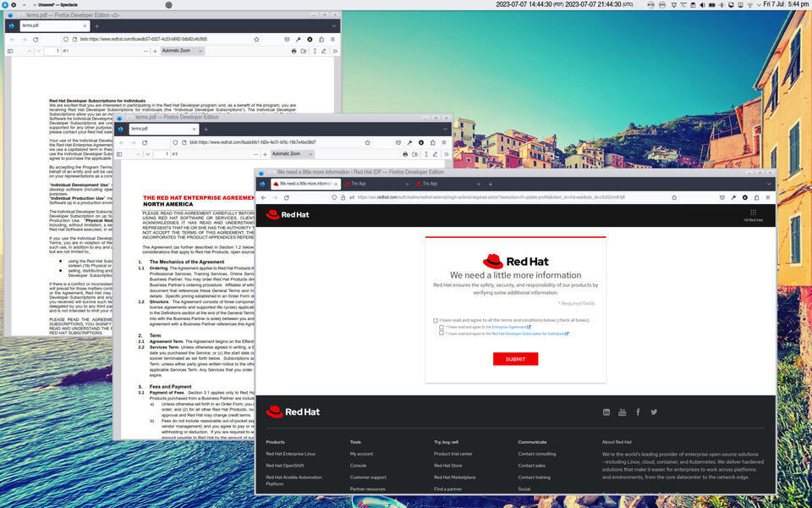This screenshot has height=508, width=812.
Task: Expand the hidden system tray icons arrow
Action: click(x=759, y=5)
